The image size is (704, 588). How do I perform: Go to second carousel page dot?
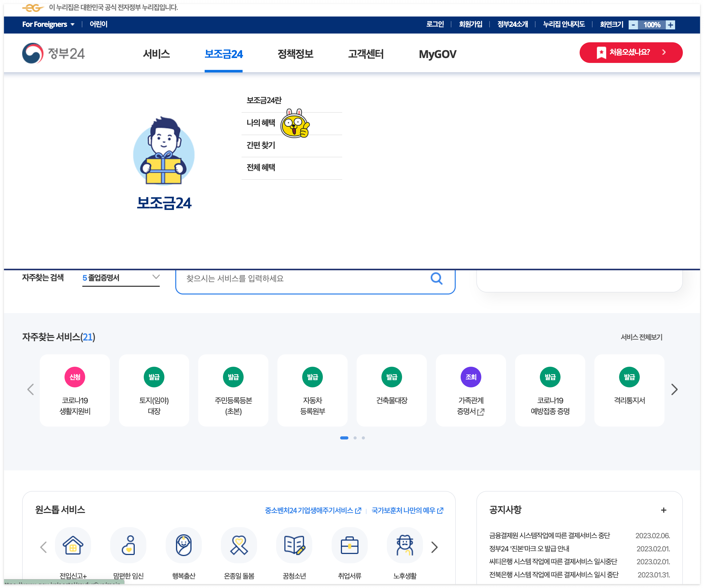(355, 438)
